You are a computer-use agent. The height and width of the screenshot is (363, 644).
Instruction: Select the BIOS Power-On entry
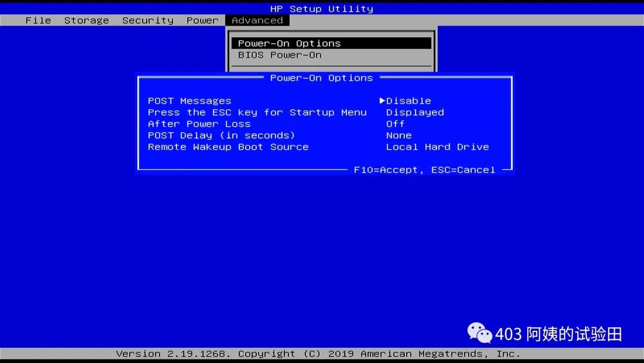pos(279,55)
